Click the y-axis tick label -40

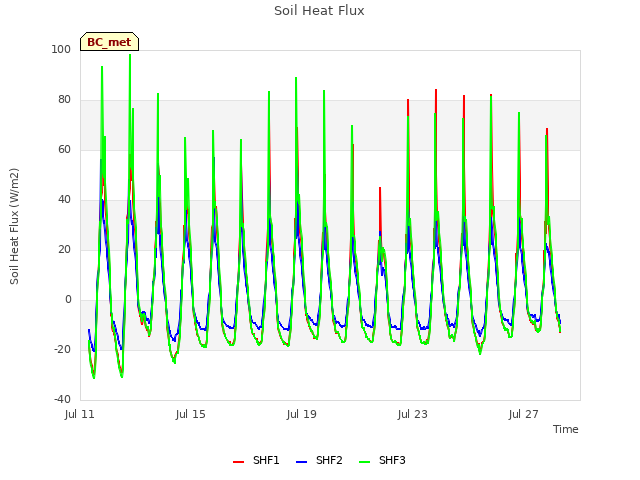click(62, 399)
